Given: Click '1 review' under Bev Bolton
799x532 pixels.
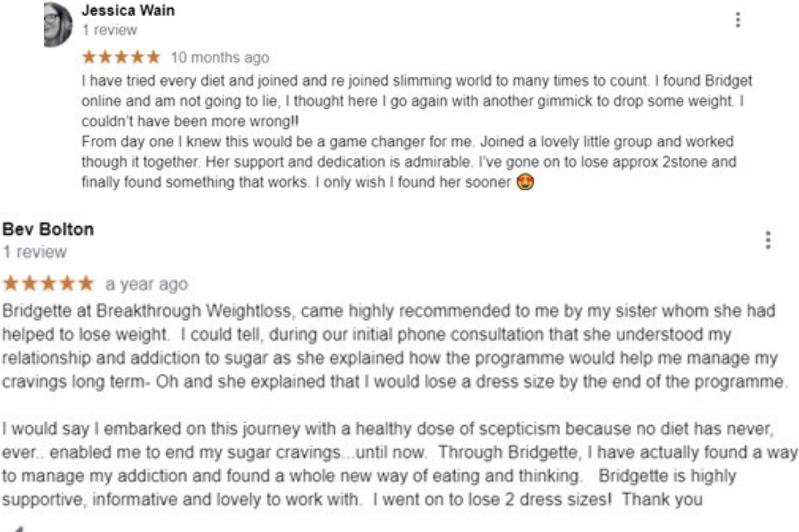Looking at the screenshot, I should (x=35, y=252).
